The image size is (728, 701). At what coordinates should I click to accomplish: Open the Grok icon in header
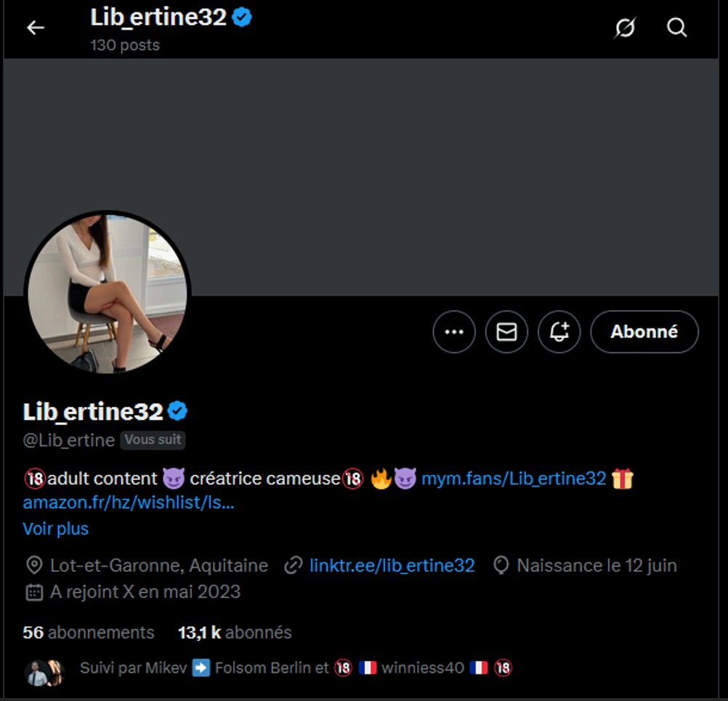point(625,28)
